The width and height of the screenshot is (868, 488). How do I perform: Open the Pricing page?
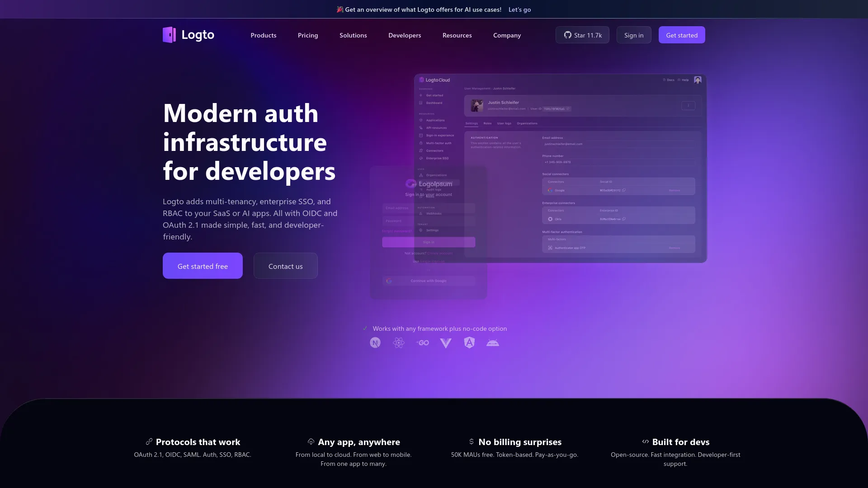[x=308, y=35]
